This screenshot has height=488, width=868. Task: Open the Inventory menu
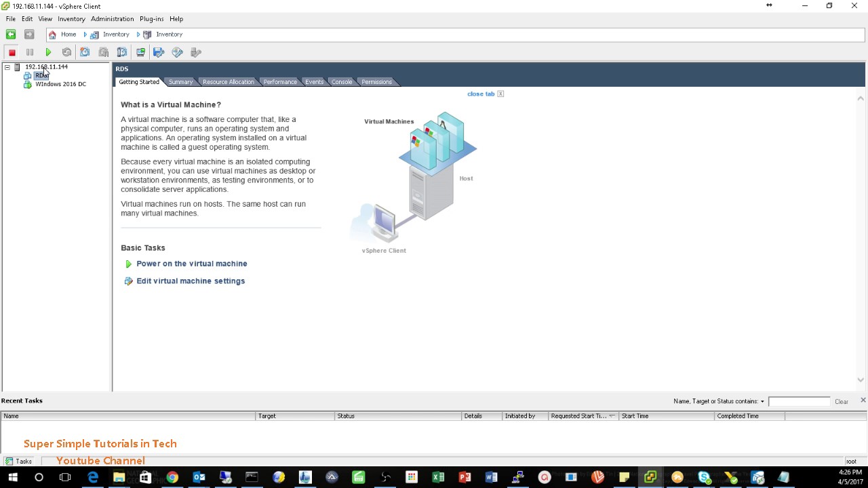[x=71, y=19]
